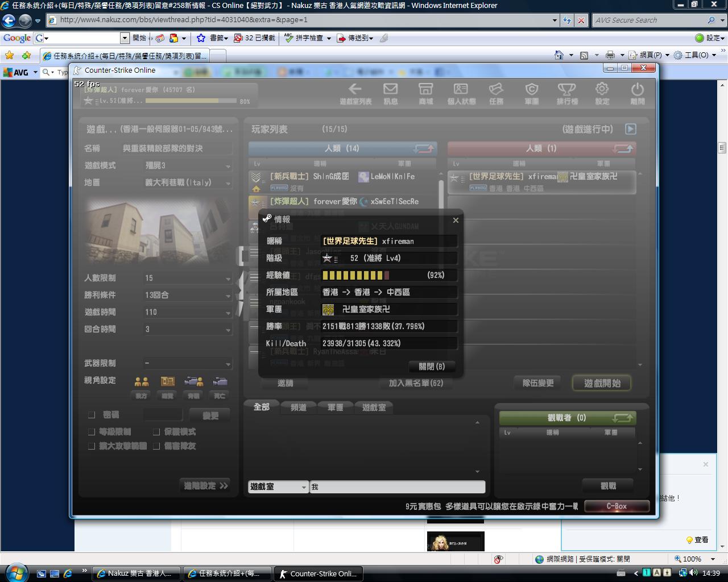Image resolution: width=728 pixels, height=582 pixels.
Task: Click the 進階設定 >> button
Action: (206, 485)
